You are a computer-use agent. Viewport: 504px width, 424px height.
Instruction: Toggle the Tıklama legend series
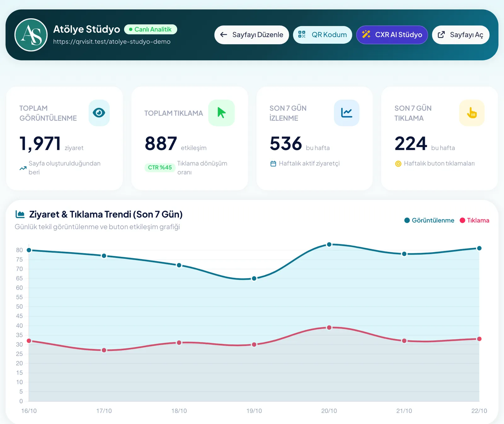click(x=474, y=220)
